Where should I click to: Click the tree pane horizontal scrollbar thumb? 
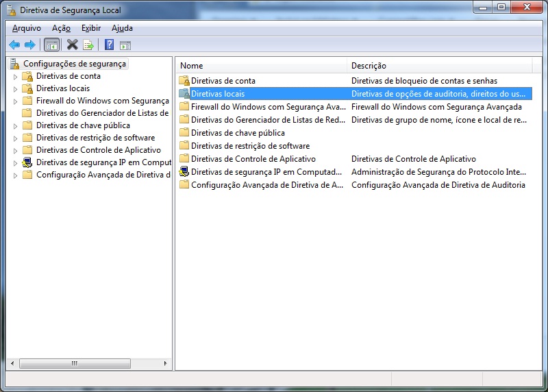click(x=75, y=363)
